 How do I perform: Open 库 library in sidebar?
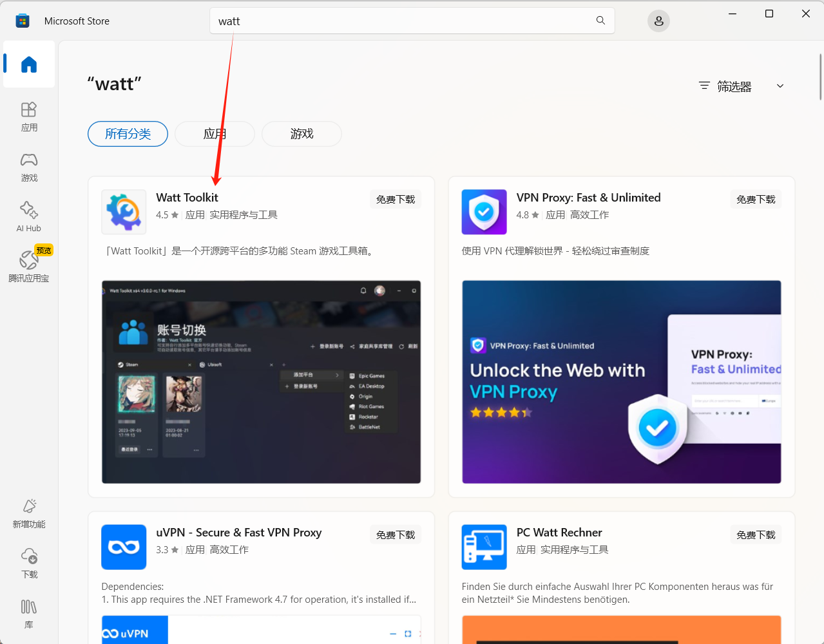pos(29,614)
